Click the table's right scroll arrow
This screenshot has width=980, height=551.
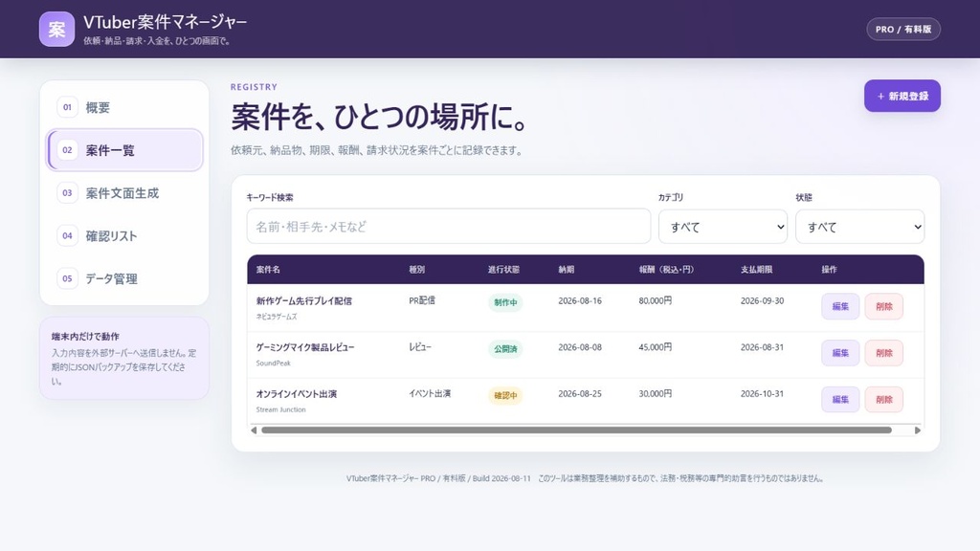pos(918,430)
